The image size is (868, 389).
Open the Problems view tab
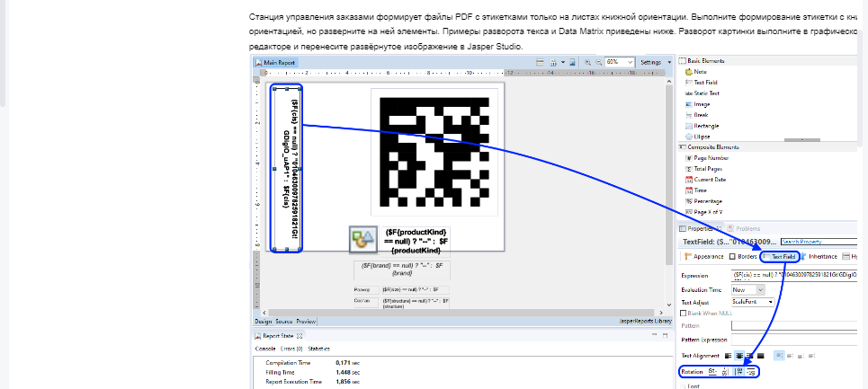point(744,228)
